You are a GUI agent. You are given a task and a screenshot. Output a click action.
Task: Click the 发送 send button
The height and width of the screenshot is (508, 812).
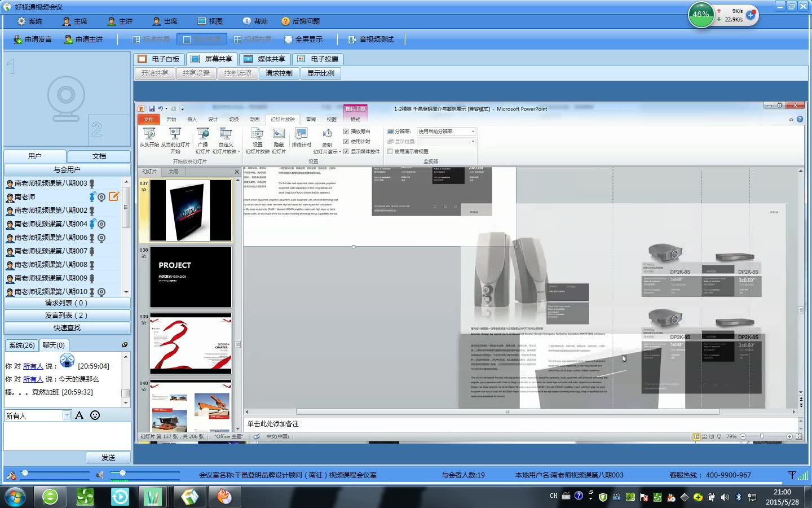[108, 458]
